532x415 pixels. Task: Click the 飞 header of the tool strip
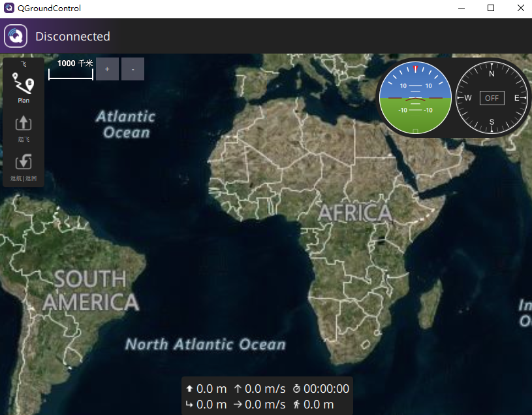[x=23, y=64]
